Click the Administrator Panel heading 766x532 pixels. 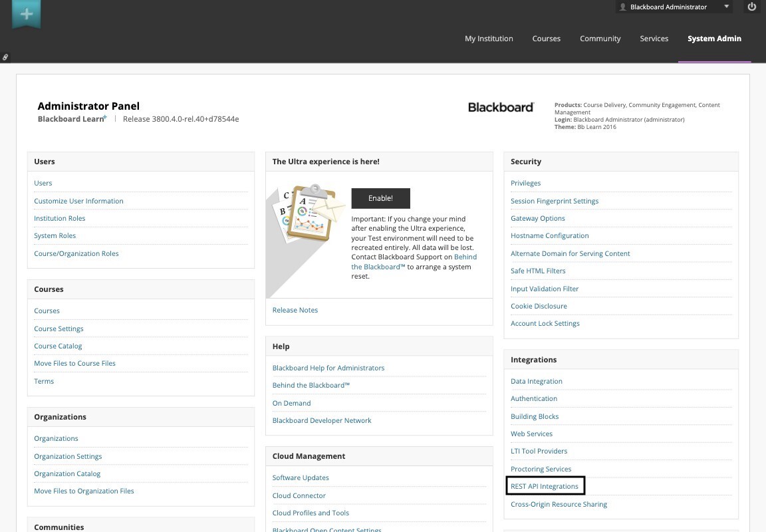[x=88, y=106]
